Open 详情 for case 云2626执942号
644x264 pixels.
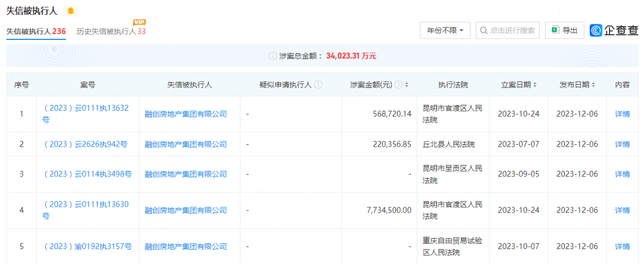tap(622, 144)
